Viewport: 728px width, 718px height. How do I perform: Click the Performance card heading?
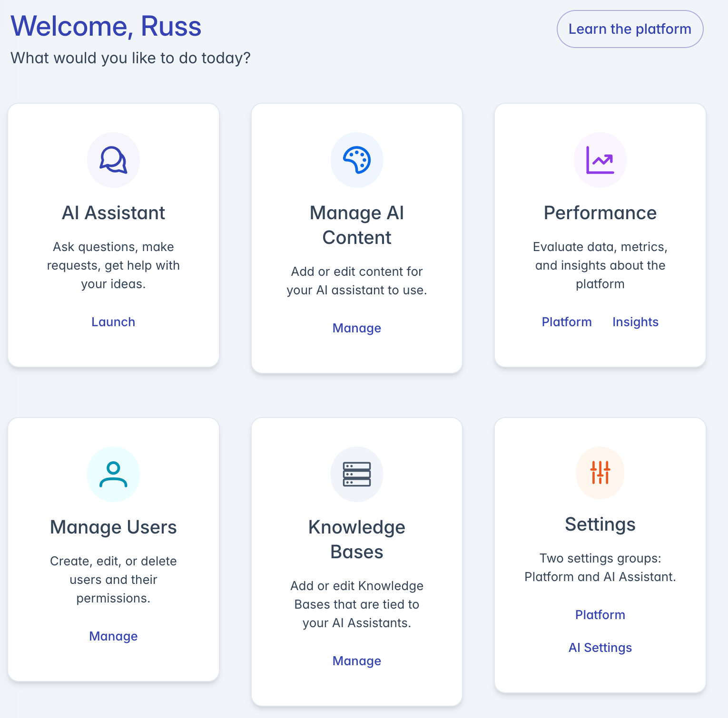(600, 213)
